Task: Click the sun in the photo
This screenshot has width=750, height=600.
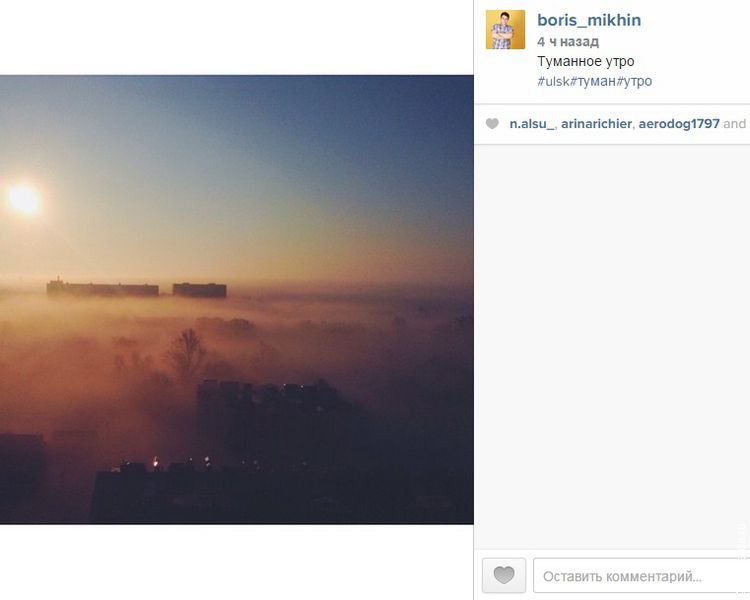Action: click(x=24, y=200)
